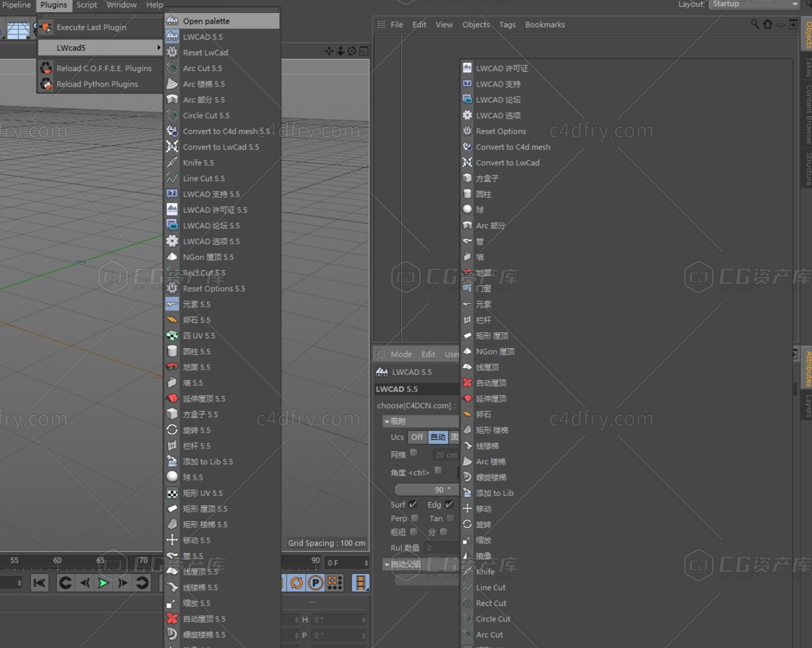The width and height of the screenshot is (812, 648).
Task: Open Objects manager Tags menu
Action: (x=507, y=25)
